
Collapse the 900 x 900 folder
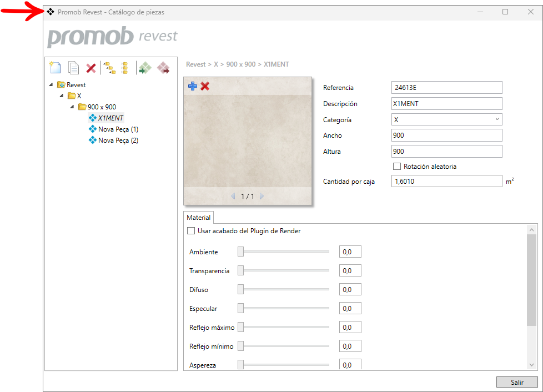click(72, 107)
